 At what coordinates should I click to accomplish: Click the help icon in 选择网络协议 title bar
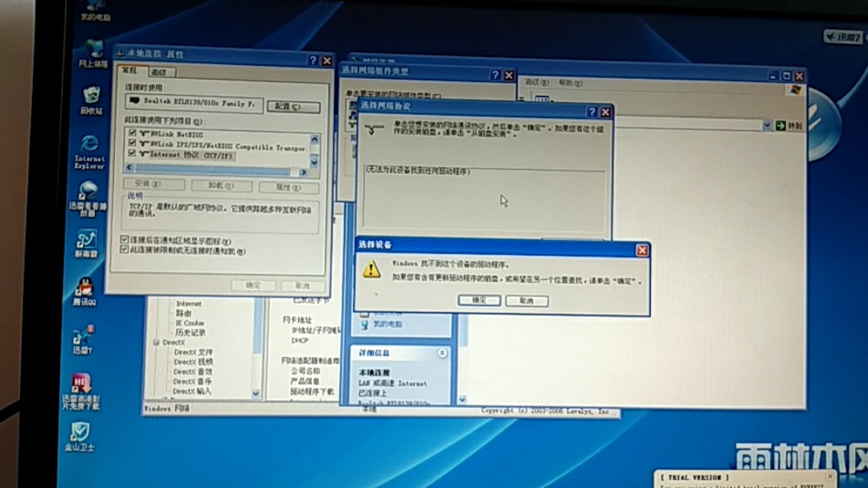click(x=592, y=112)
